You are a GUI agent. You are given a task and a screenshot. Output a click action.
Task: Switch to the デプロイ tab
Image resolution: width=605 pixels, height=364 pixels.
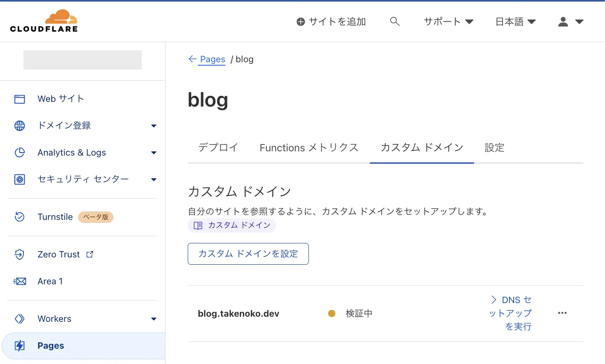coord(218,147)
